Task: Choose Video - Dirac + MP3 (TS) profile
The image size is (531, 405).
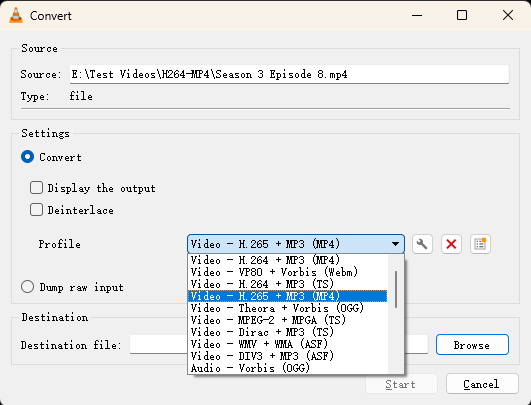Action: click(x=288, y=332)
